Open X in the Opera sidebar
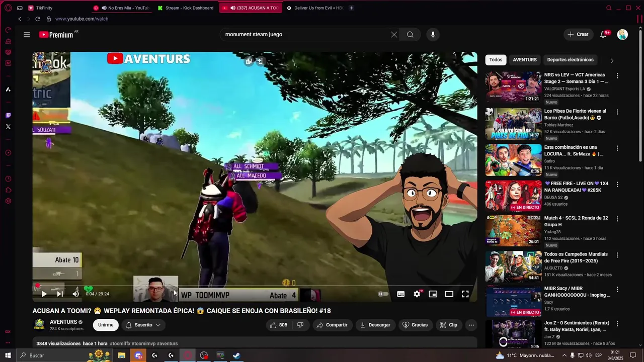The height and width of the screenshot is (362, 644). pyautogui.click(x=8, y=127)
